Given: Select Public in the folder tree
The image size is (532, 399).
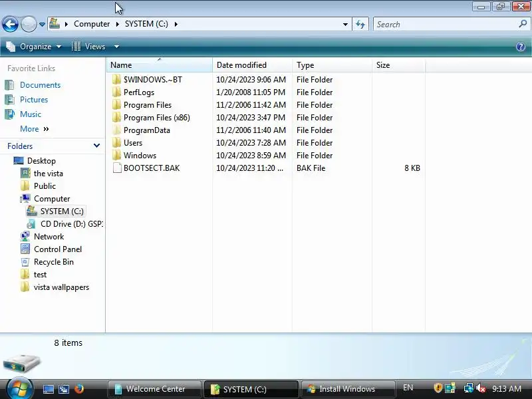Looking at the screenshot, I should pos(45,186).
